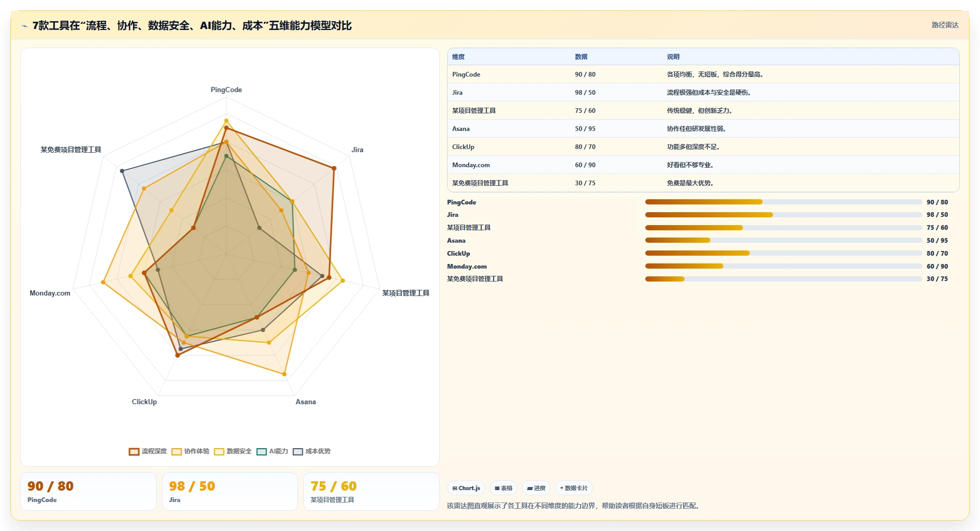Screen dimensions: 980x531
Task: Click table value 50 / 95
Action: click(x=585, y=129)
